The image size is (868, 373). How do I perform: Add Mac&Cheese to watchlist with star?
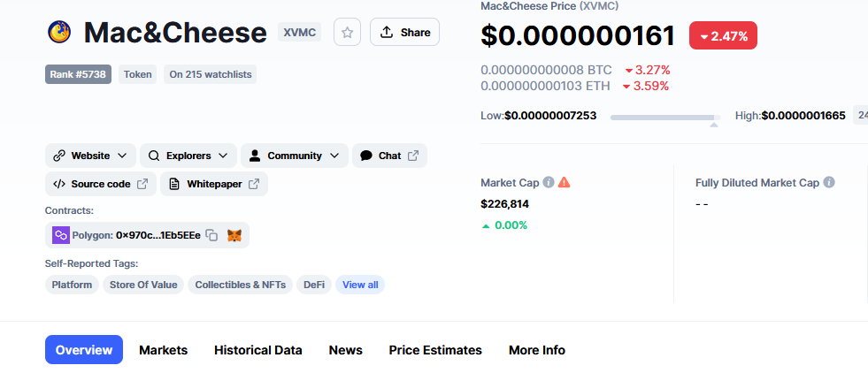point(347,32)
